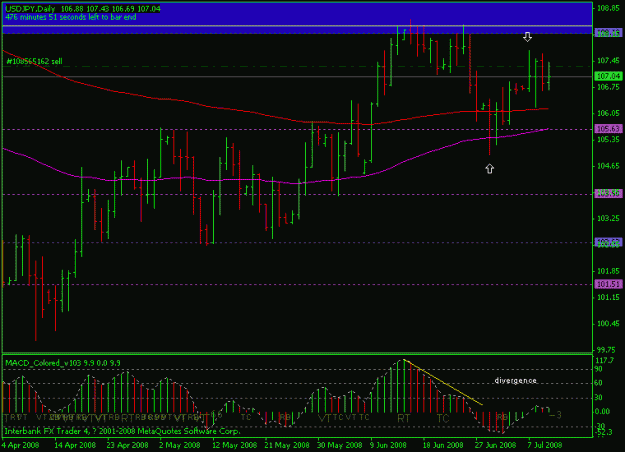Click the 'divergence' text label
The width and height of the screenshot is (625, 452).
[x=515, y=381]
